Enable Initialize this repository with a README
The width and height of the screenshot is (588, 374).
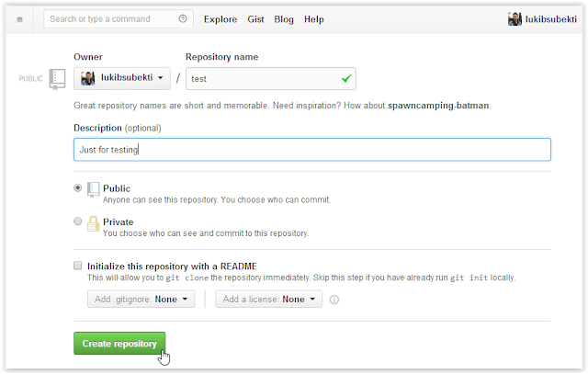77,266
